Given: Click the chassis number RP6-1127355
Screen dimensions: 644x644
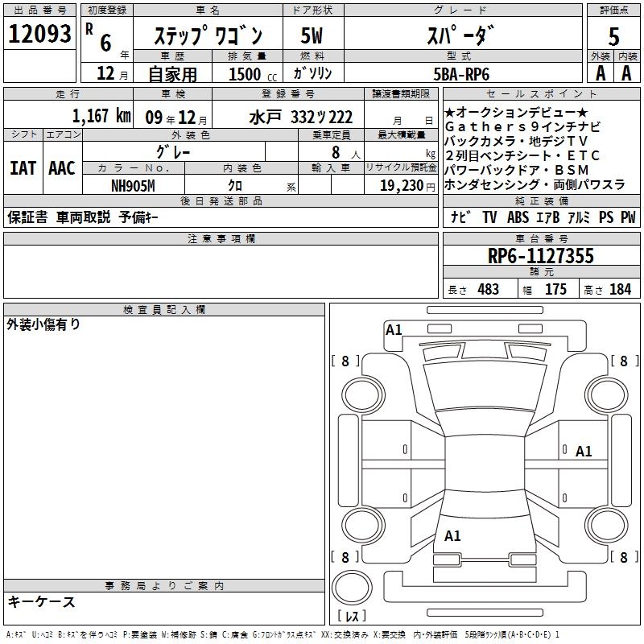Looking at the screenshot, I should pyautogui.click(x=540, y=256).
